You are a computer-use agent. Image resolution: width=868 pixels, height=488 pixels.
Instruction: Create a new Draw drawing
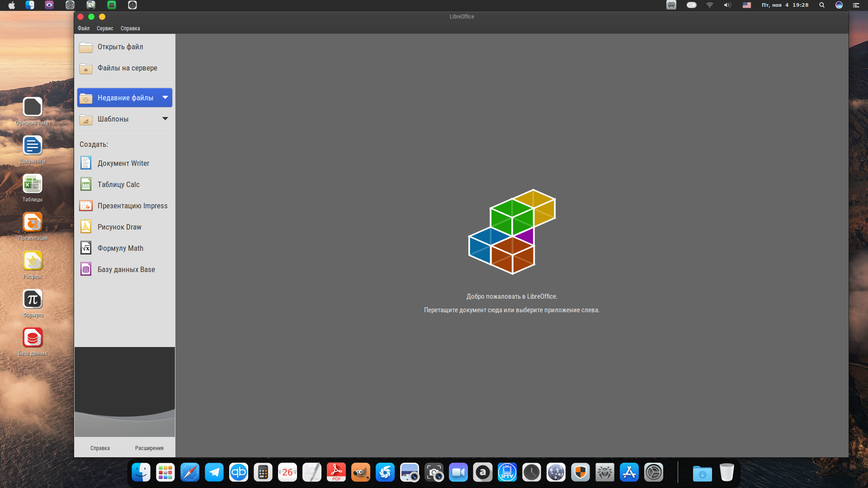(119, 227)
